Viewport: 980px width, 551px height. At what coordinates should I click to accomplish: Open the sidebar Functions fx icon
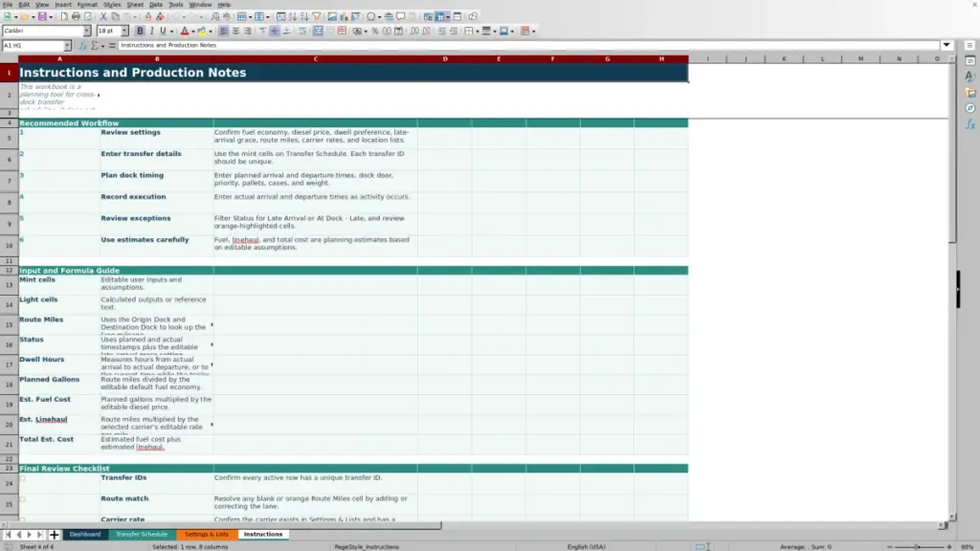click(970, 124)
